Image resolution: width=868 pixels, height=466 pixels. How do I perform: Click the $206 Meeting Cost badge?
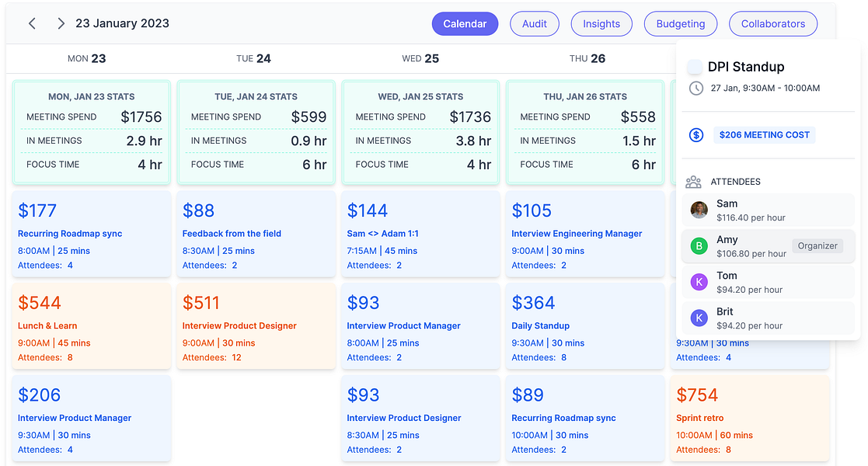(x=764, y=135)
